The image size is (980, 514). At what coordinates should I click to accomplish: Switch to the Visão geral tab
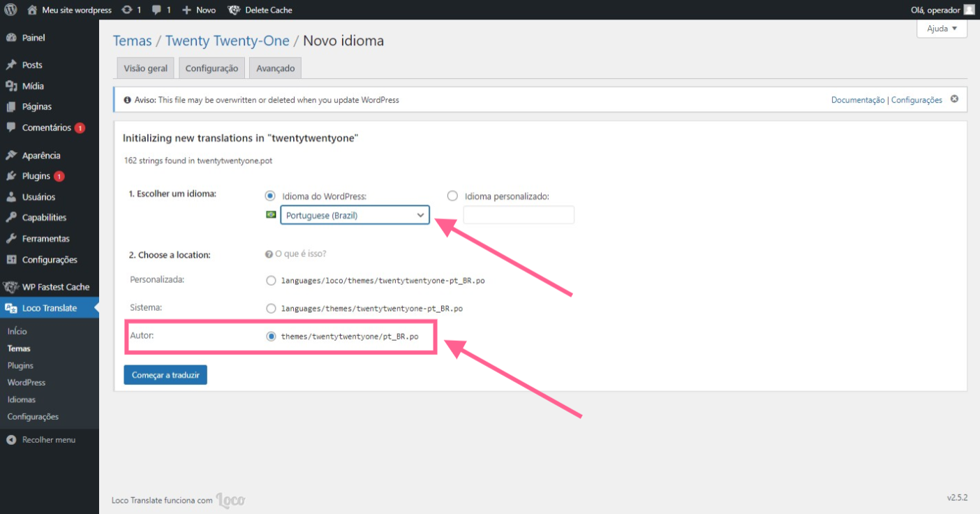146,68
